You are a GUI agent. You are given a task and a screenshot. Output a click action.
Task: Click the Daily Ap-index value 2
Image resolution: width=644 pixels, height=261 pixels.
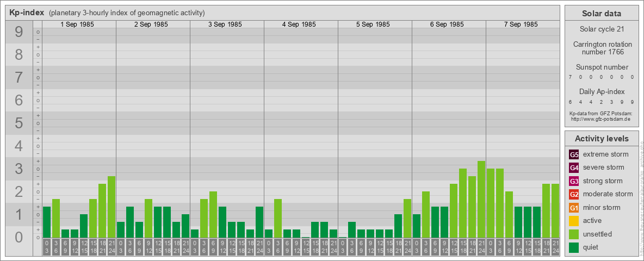point(602,102)
